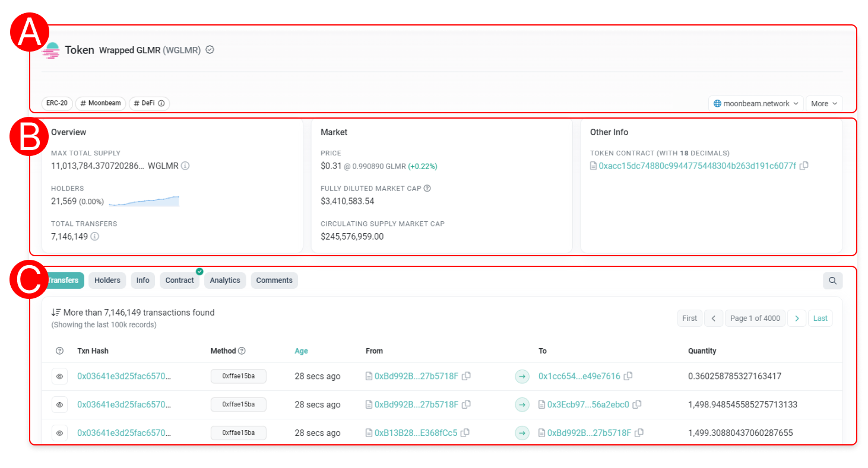868x468 pixels.
Task: Click the search icon in the tabs row
Action: point(832,281)
